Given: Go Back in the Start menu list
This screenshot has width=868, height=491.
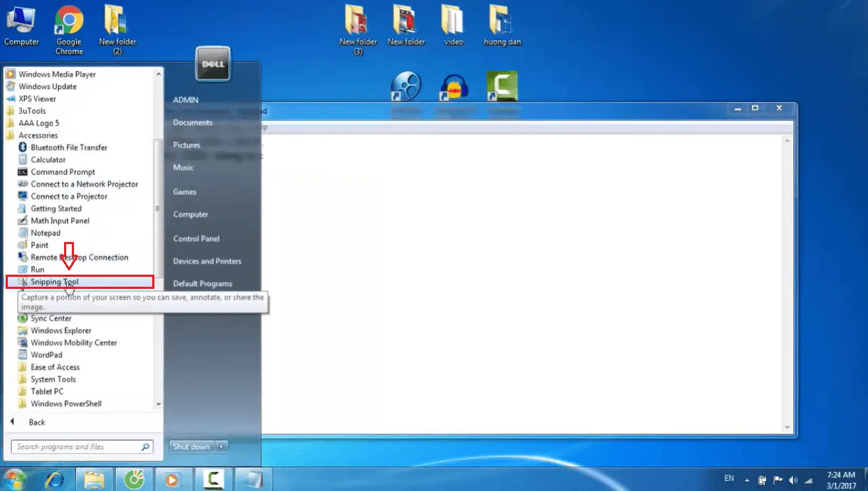Looking at the screenshot, I should (x=36, y=421).
